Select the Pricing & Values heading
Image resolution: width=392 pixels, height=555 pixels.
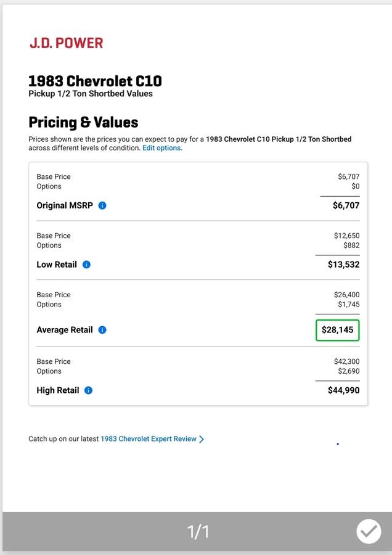pyautogui.click(x=83, y=122)
